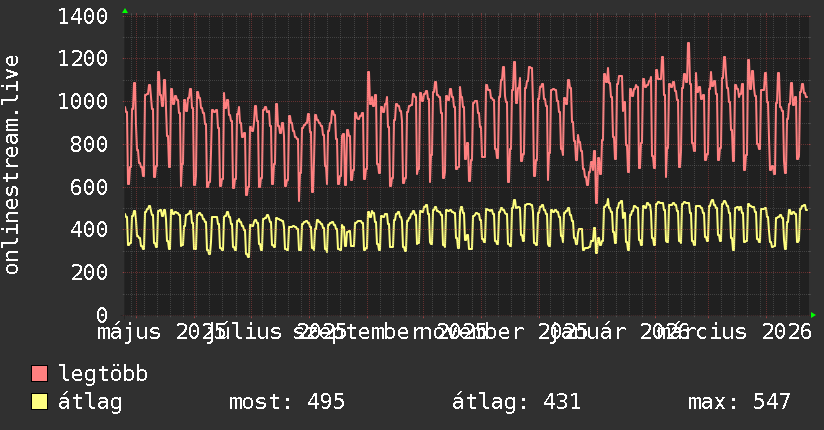The height and width of the screenshot is (430, 824).
Task: Click the yellow átlag legend swatch
Action: point(39,402)
